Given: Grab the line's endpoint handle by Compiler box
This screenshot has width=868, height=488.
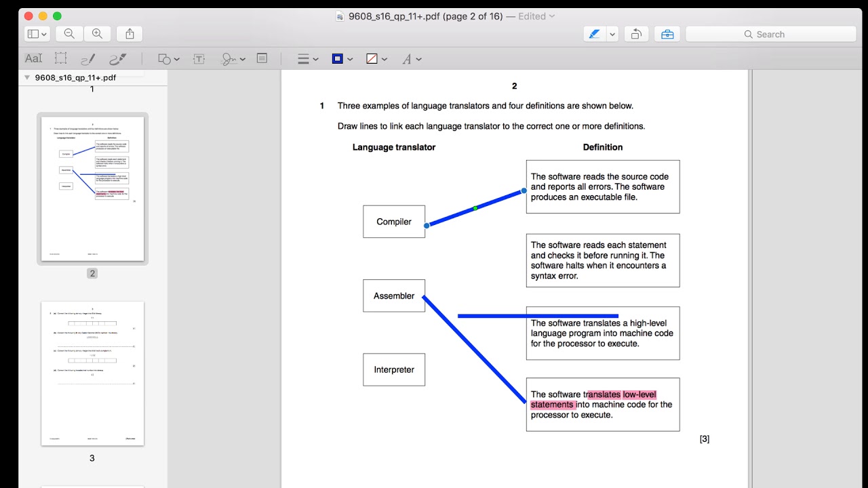Looking at the screenshot, I should pos(427,225).
